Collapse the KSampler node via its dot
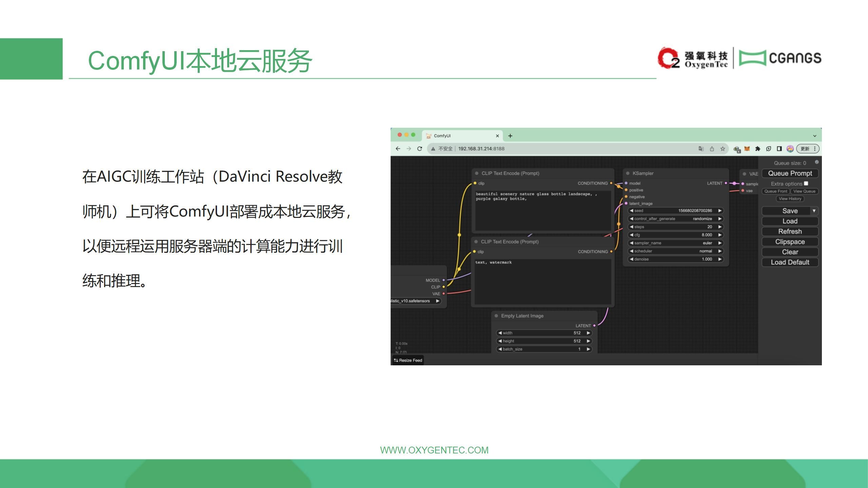Viewport: 868px width, 488px height. tap(628, 173)
